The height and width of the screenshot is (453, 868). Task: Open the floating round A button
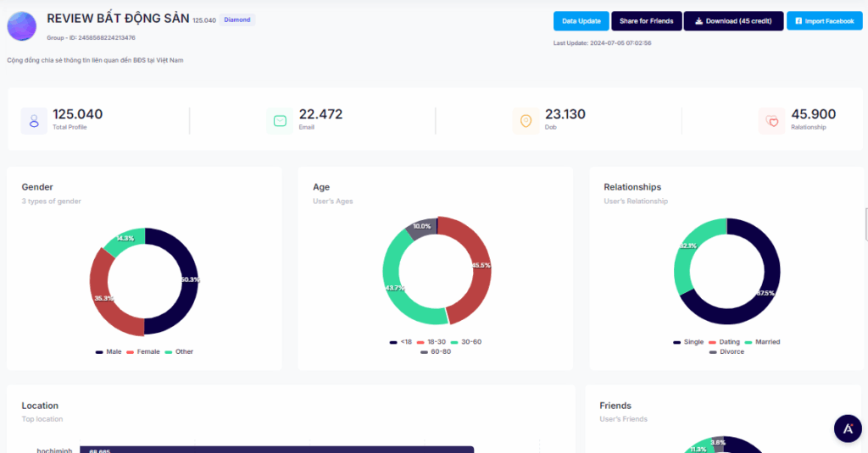(847, 429)
